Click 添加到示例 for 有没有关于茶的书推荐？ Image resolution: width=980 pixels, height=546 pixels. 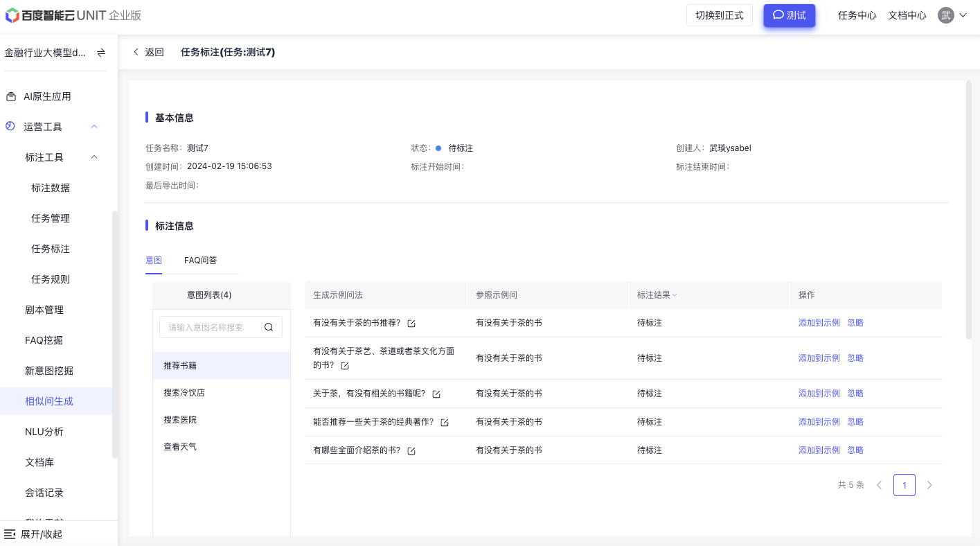point(819,323)
